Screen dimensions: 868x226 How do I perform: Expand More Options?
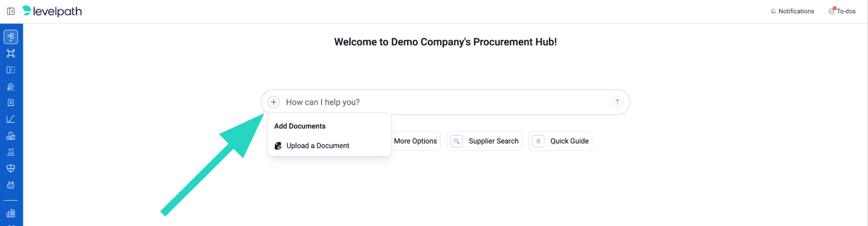tap(415, 141)
